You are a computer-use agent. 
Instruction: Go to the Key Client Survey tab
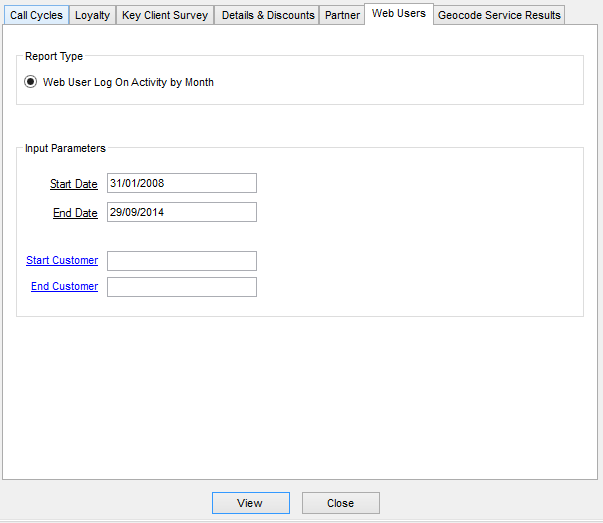(165, 16)
